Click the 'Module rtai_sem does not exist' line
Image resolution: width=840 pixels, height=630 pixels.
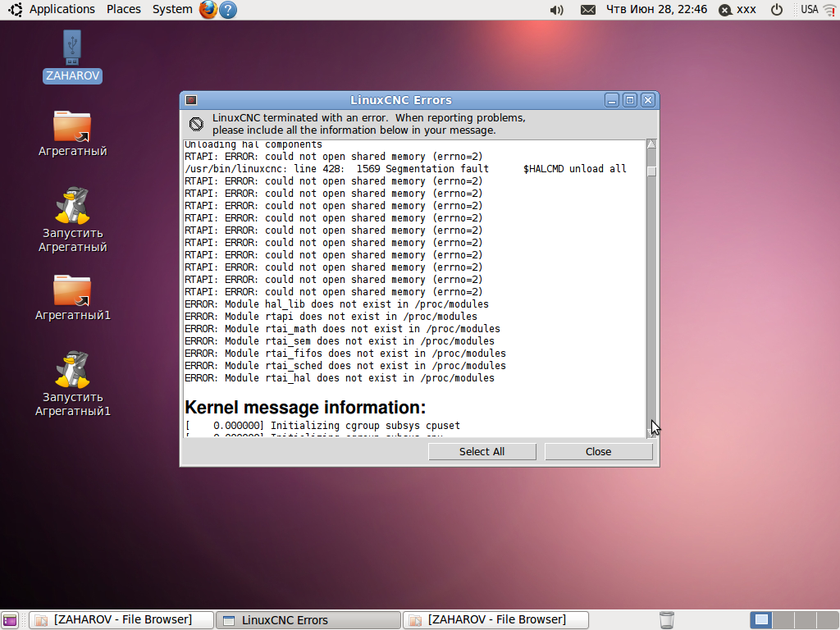[340, 341]
